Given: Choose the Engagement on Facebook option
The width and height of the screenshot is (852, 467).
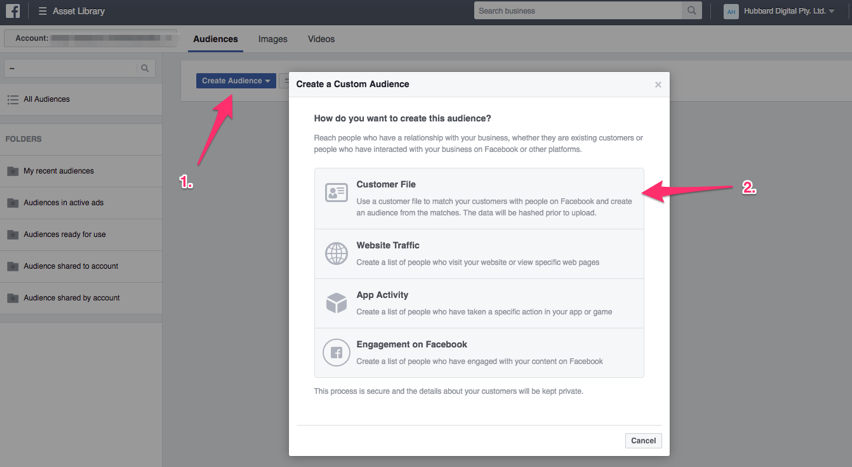Looking at the screenshot, I should (x=479, y=353).
